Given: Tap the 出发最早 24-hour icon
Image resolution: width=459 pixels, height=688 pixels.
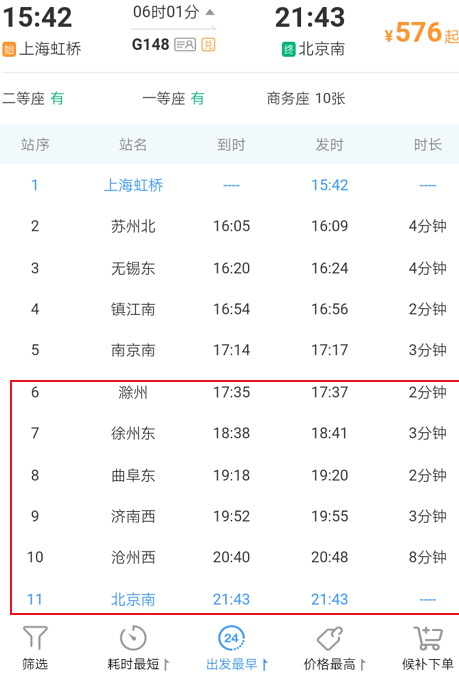Looking at the screenshot, I should point(231,638).
